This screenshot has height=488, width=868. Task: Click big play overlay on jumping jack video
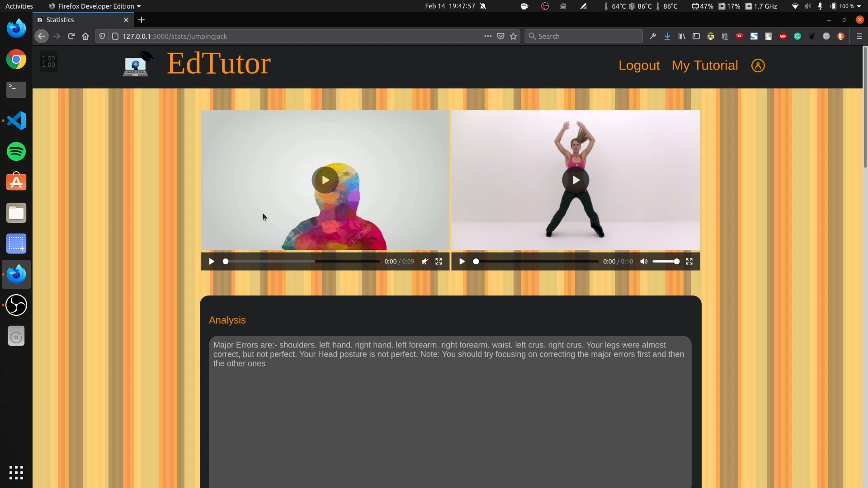click(576, 180)
